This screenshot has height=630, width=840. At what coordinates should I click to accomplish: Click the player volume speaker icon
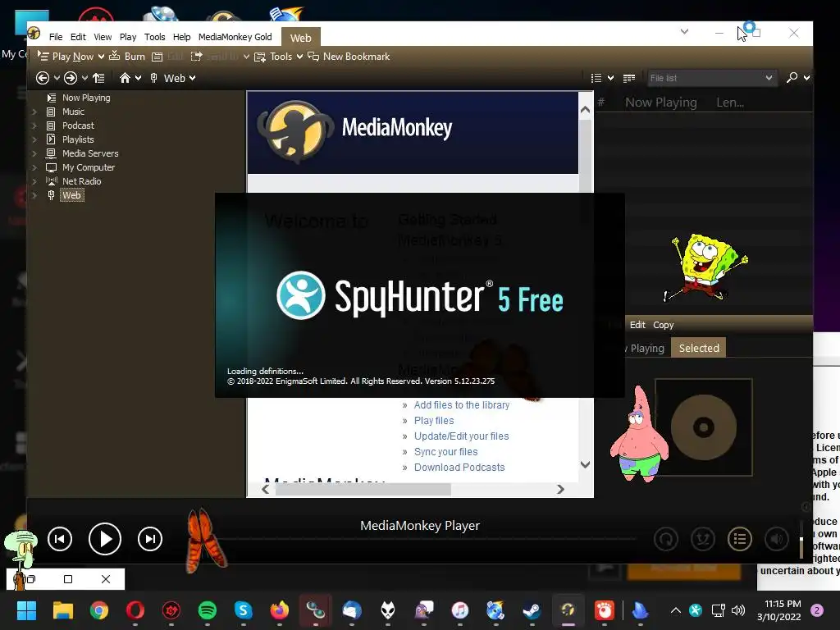click(x=776, y=539)
